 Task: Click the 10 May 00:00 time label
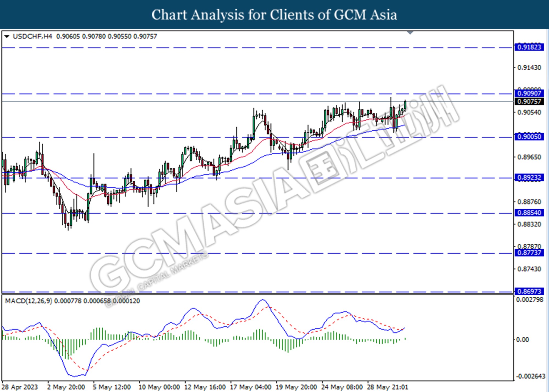tap(159, 387)
